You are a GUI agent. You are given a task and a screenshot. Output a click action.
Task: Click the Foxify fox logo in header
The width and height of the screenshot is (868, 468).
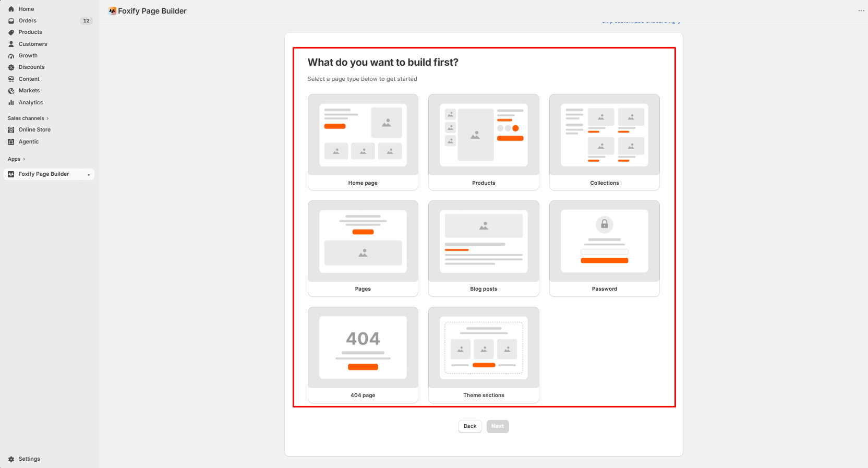[x=112, y=11]
